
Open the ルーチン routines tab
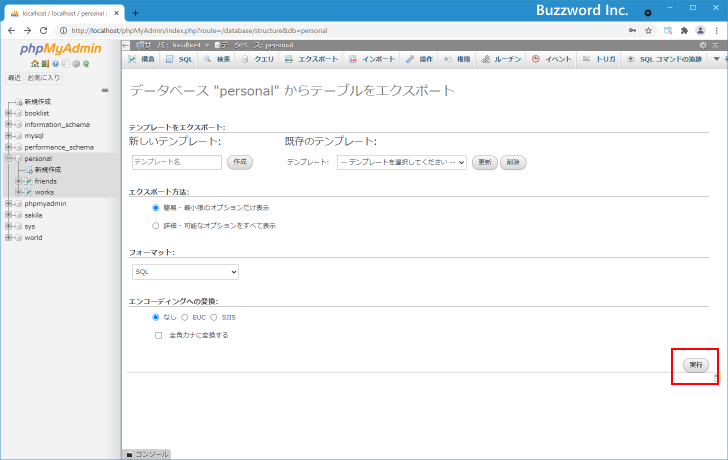501,59
